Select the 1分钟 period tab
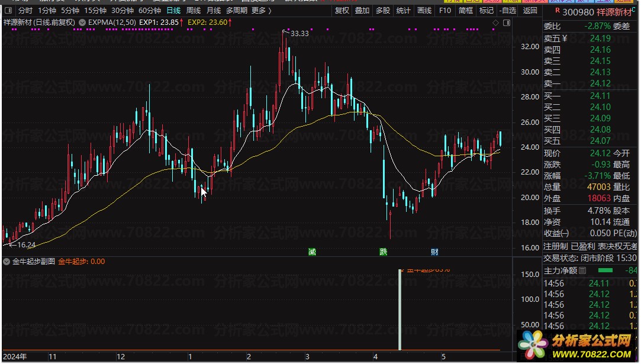This screenshot has width=641, height=364. click(47, 10)
